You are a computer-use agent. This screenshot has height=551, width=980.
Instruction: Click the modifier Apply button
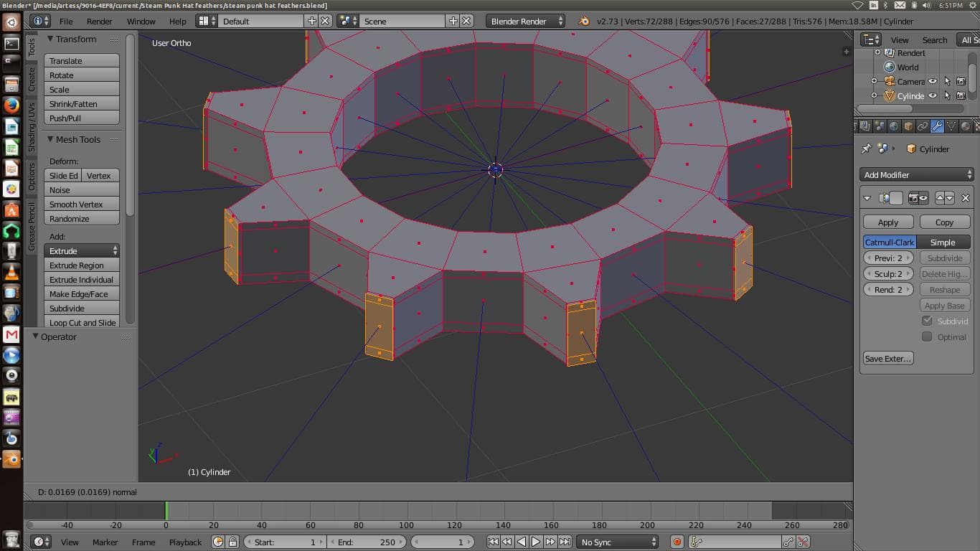coord(888,222)
